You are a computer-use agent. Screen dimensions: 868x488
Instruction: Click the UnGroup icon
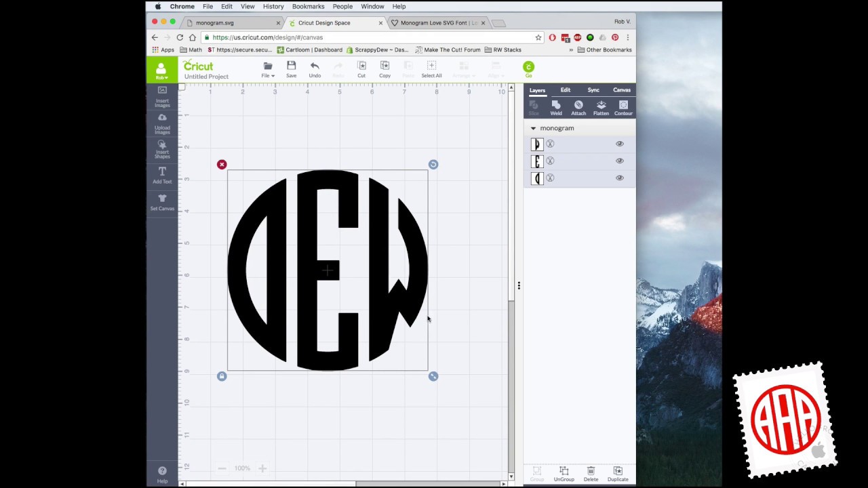[564, 474]
